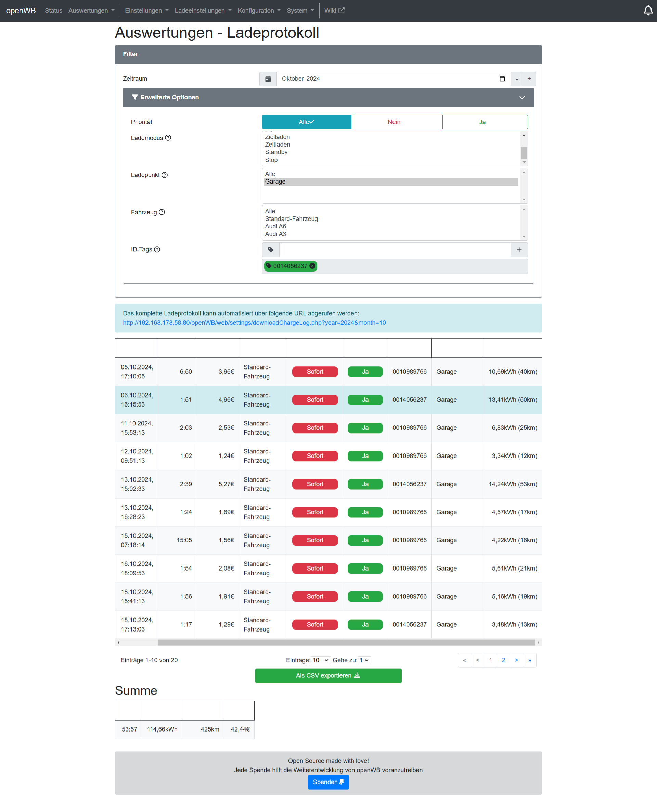Click the calendar icon beside Zeitraum

coord(268,79)
